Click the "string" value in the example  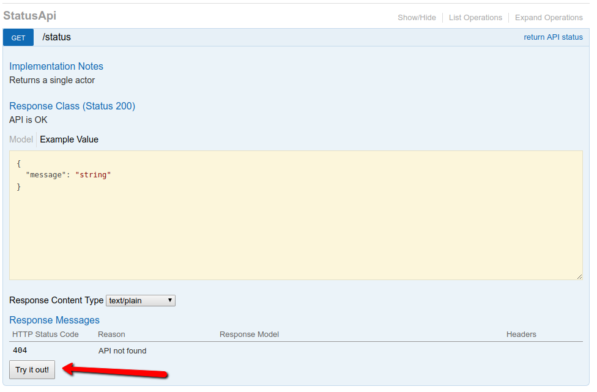pyautogui.click(x=93, y=175)
